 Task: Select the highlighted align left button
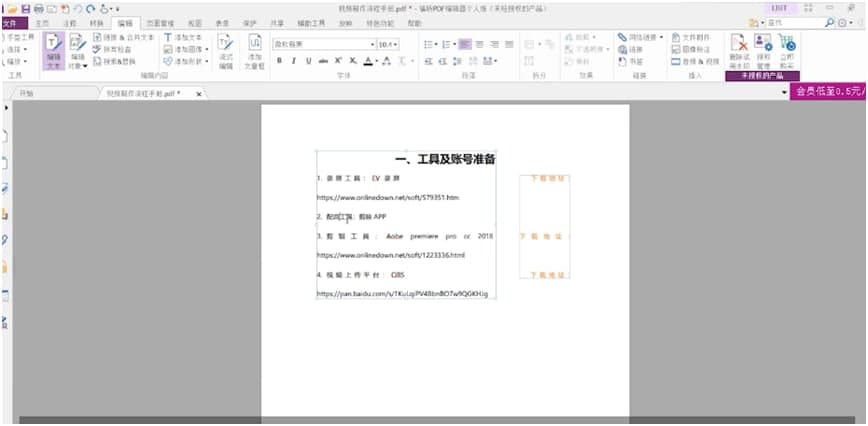tap(465, 44)
